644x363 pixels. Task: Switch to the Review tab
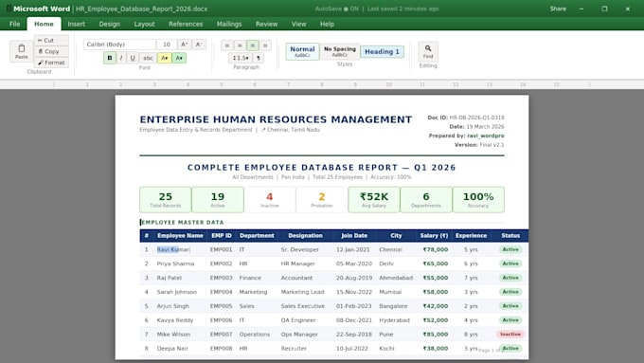[x=266, y=24]
